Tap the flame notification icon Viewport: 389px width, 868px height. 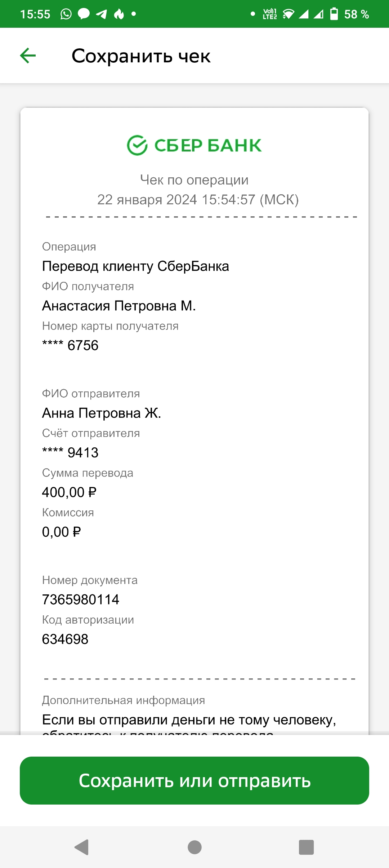pos(119,14)
